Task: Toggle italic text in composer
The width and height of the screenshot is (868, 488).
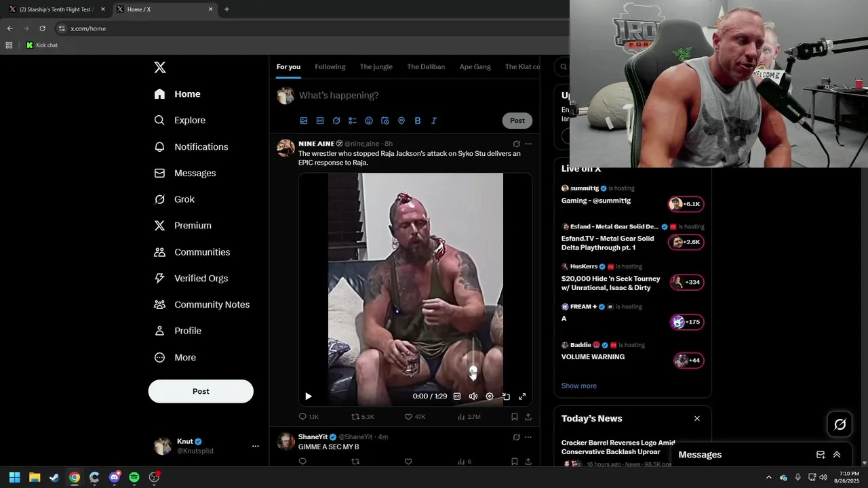Action: pos(434,121)
